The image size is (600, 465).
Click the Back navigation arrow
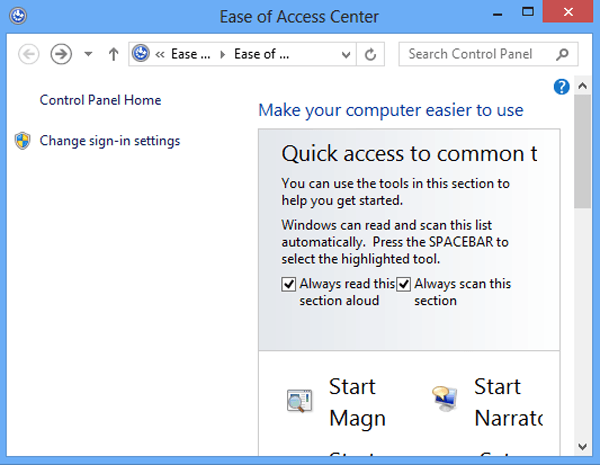pyautogui.click(x=29, y=54)
